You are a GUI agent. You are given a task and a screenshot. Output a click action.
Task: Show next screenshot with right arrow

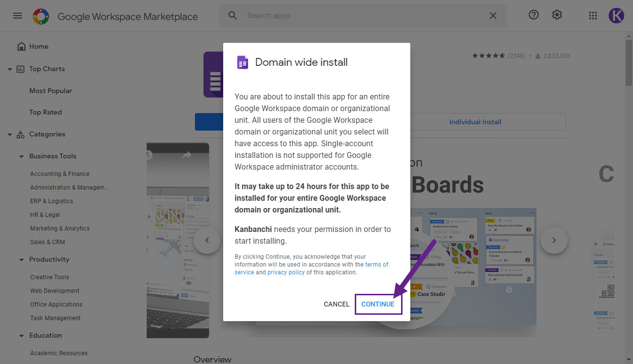[x=554, y=240]
